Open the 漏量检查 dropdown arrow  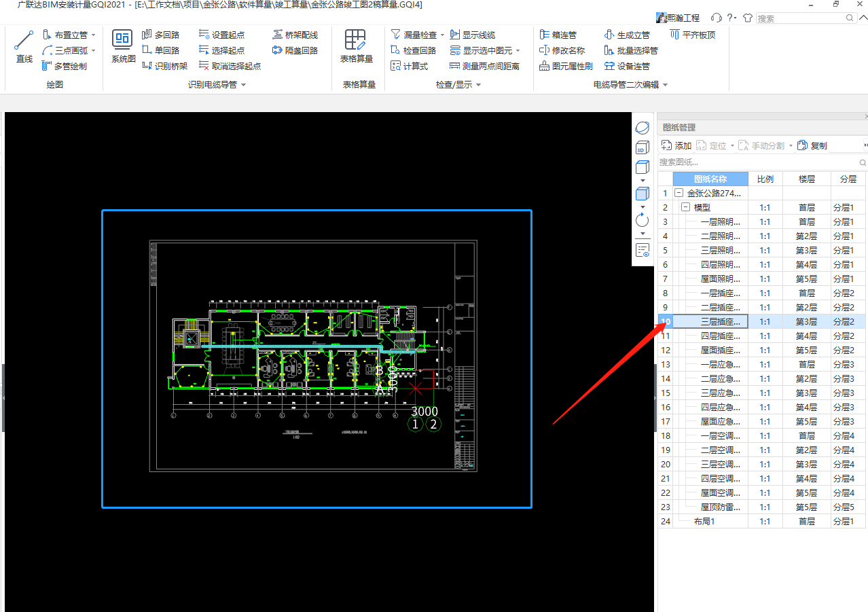point(442,35)
